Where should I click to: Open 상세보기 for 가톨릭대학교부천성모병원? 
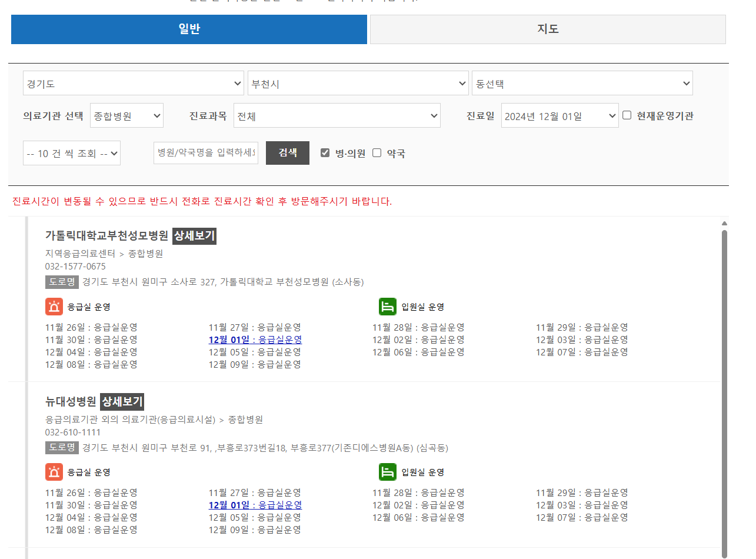194,236
